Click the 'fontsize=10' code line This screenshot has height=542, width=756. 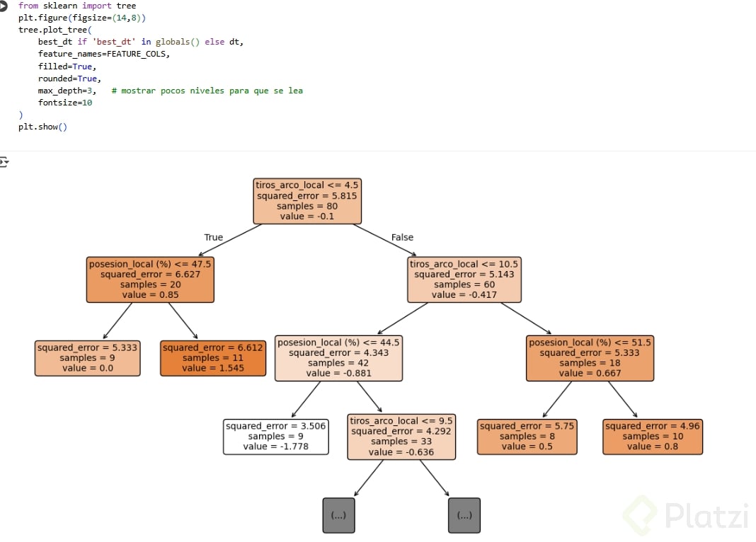[65, 103]
